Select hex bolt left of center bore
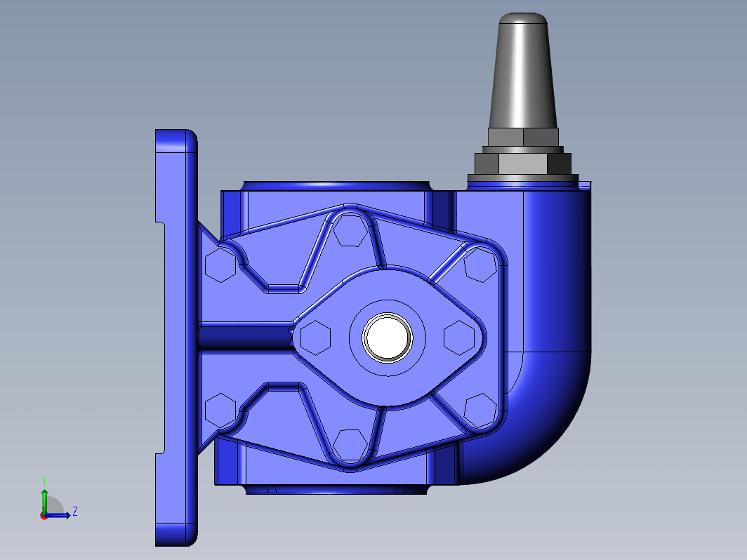Screen dimensions: 747x560 click(316, 338)
